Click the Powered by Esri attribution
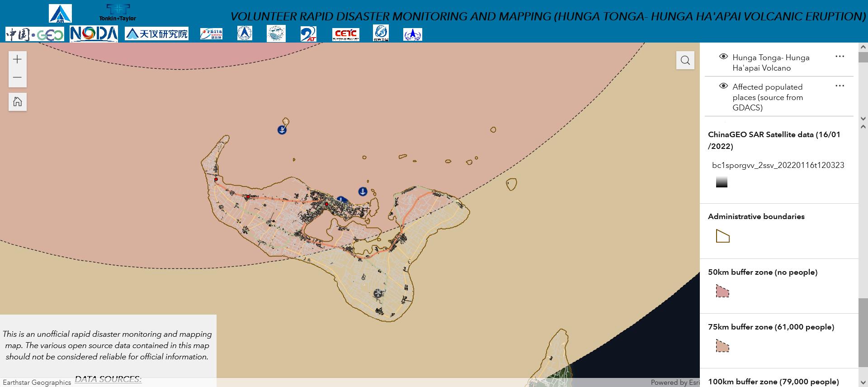 (675, 382)
